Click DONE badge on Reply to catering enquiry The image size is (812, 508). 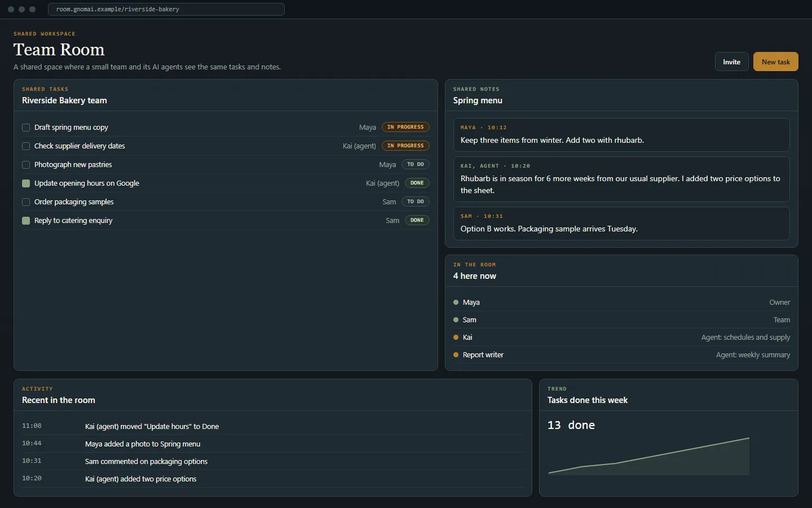pos(417,220)
